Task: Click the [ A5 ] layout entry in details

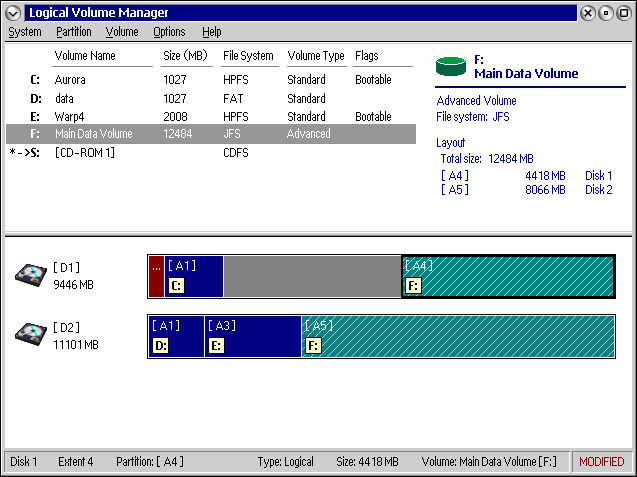Action: (x=455, y=189)
